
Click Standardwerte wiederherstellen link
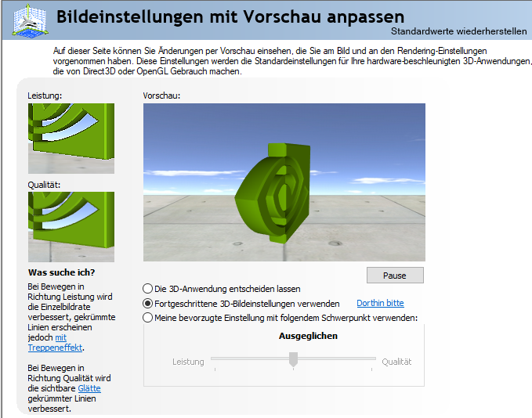458,31
